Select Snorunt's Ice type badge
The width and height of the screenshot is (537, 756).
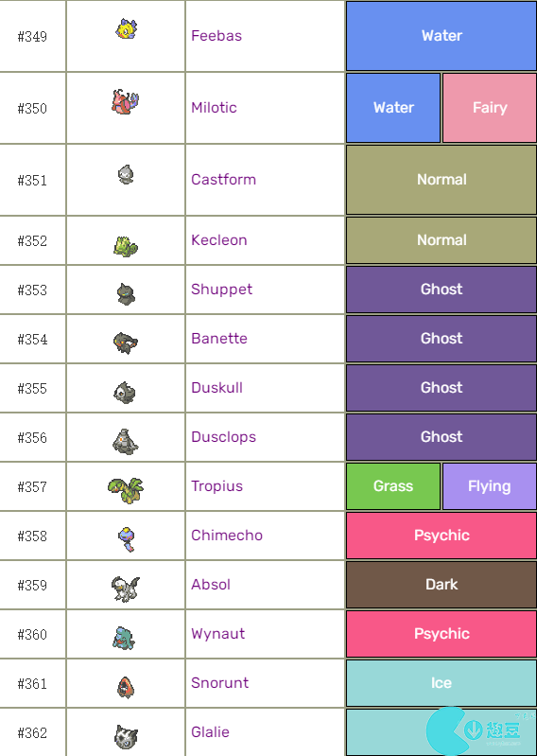(x=442, y=683)
